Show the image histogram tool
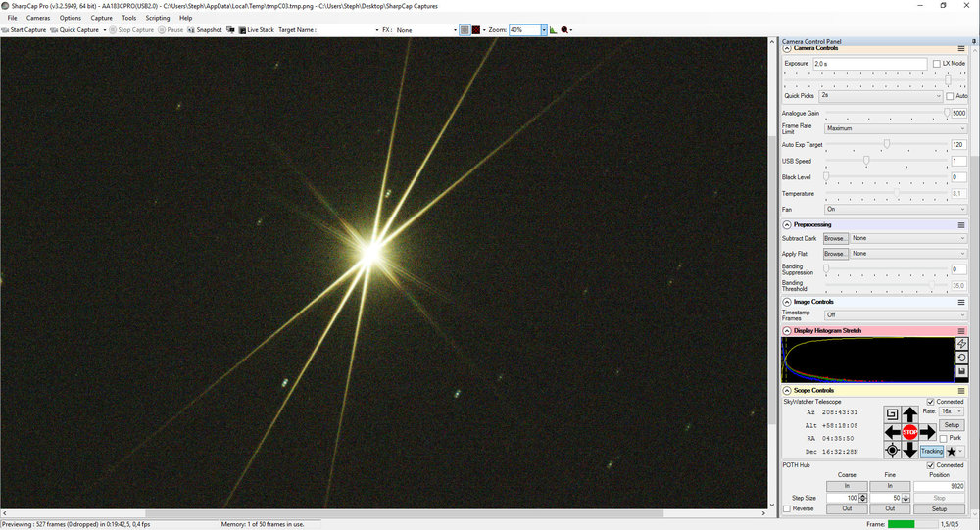Viewport: 980px width, 530px height. 553,30
